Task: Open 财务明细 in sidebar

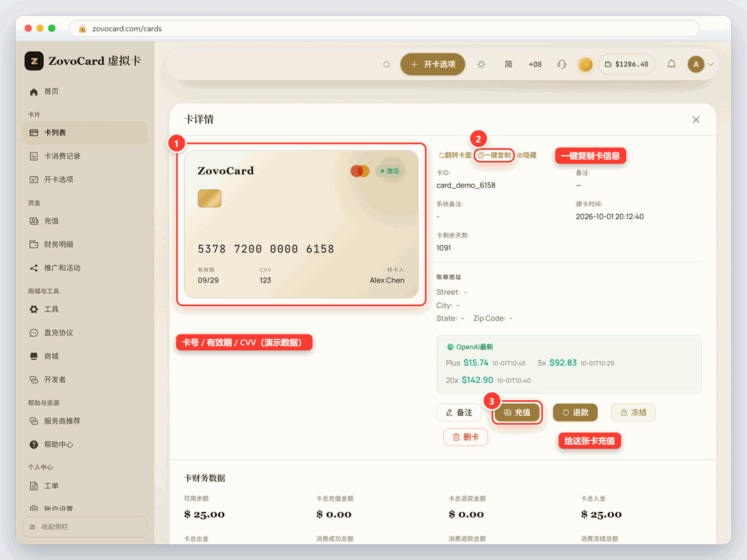Action: coord(85,244)
